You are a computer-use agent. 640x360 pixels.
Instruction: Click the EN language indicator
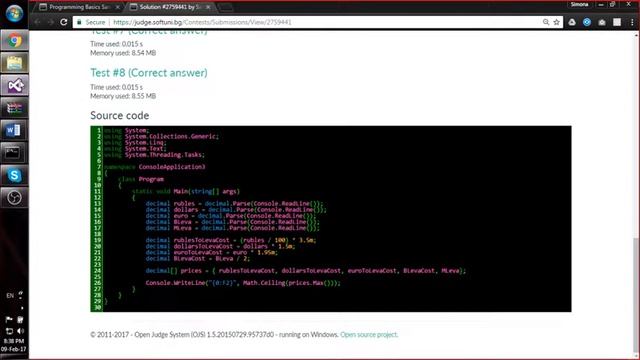point(10,296)
